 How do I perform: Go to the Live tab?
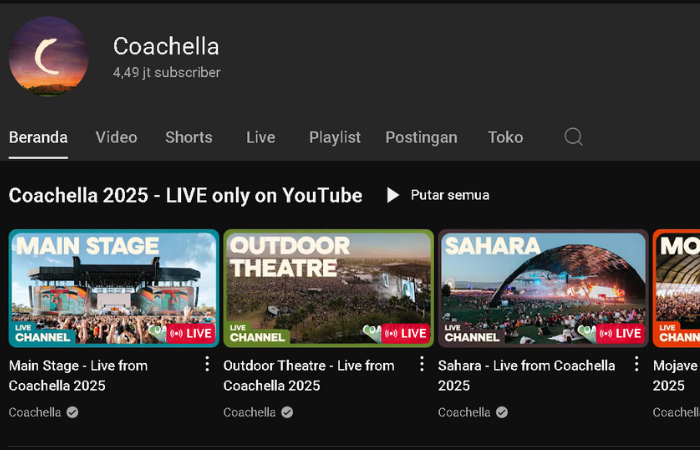[261, 138]
